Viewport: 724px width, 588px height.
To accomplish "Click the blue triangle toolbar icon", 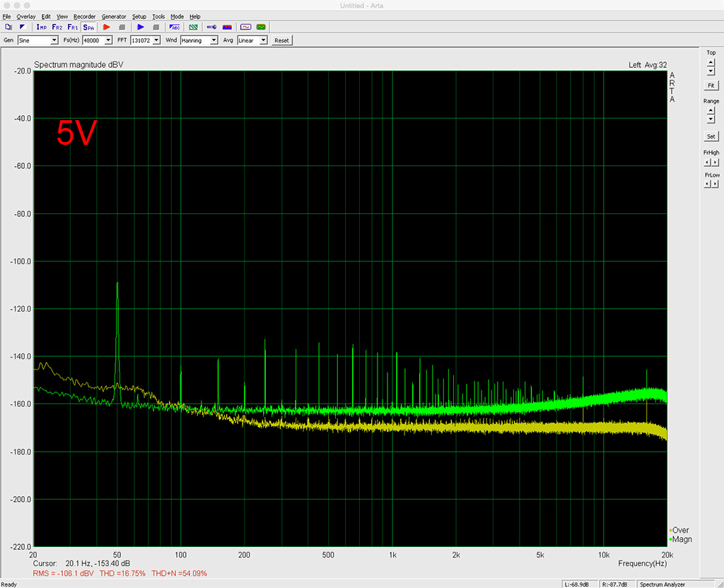I will [x=22, y=28].
